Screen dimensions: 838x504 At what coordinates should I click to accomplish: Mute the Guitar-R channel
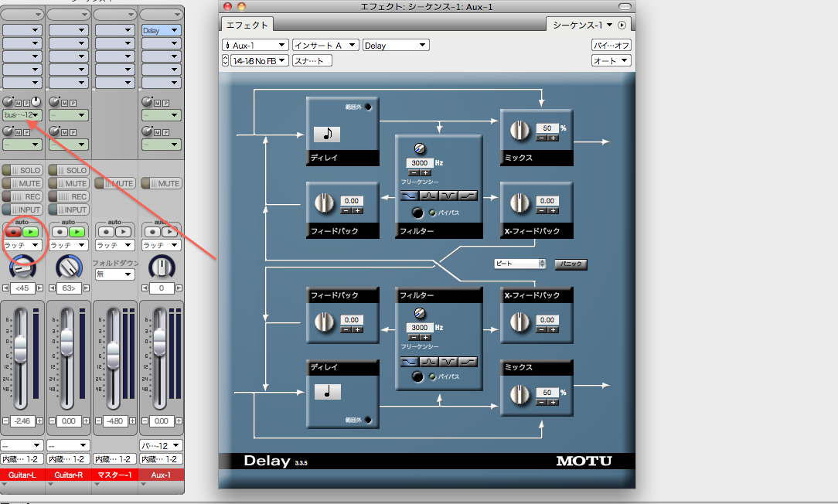coord(68,183)
